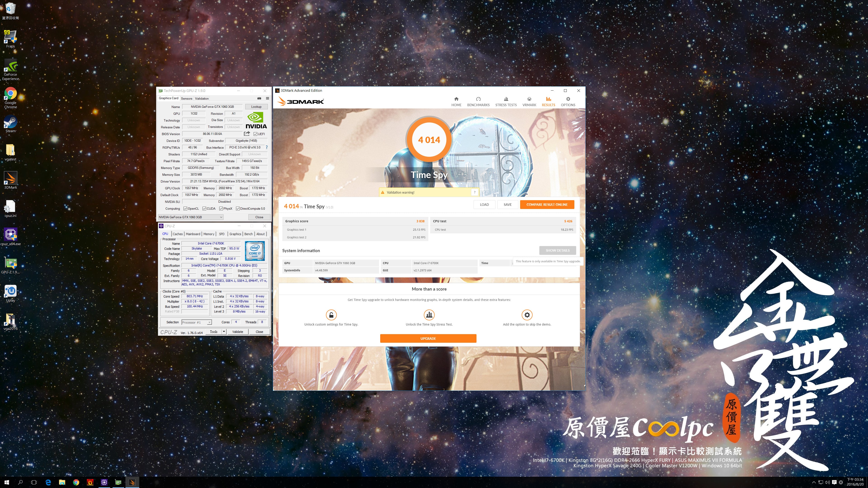Select the GPU-Z.1.9 desktop icon
Image resolution: width=868 pixels, height=488 pixels.
coord(10,265)
